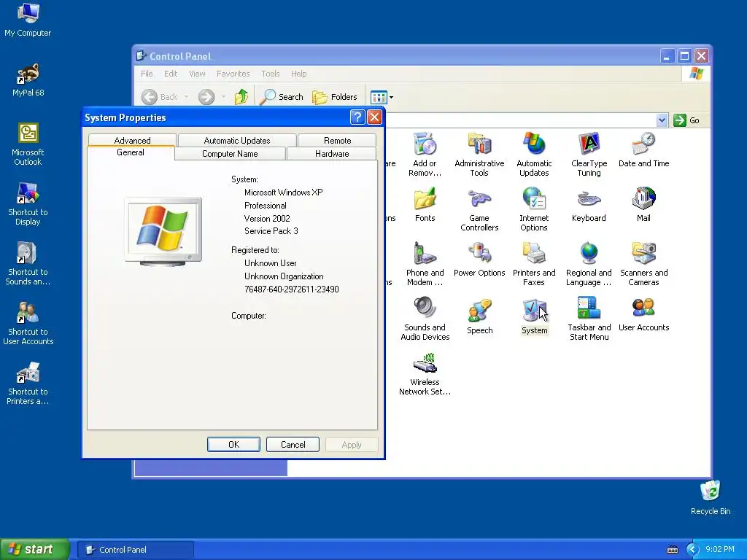The width and height of the screenshot is (747, 560).
Task: Open Automatic Updates Control Panel icon
Action: pyautogui.click(x=534, y=155)
